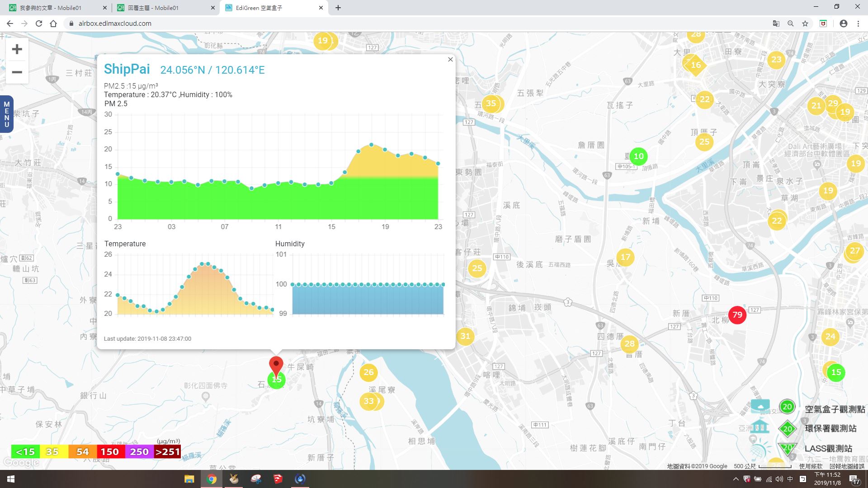The width and height of the screenshot is (868, 488).
Task: Select the yellow 26 marker near 溪尾寮
Action: [368, 372]
